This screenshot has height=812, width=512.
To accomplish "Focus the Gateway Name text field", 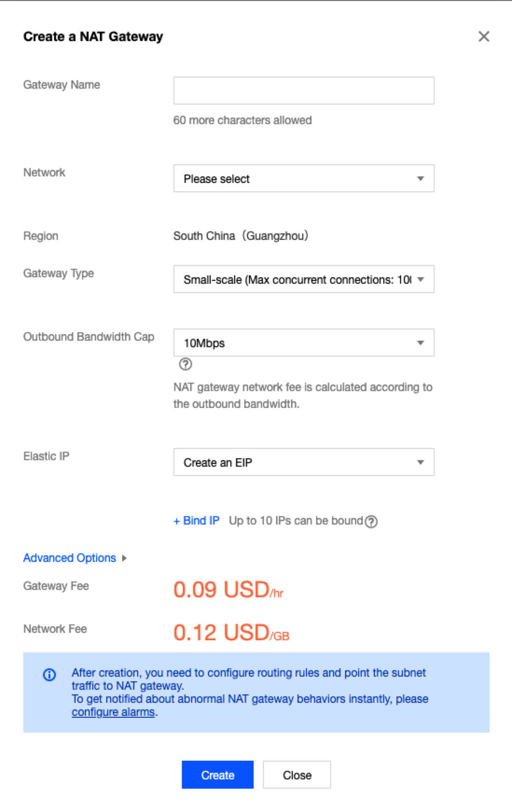I will [x=304, y=91].
